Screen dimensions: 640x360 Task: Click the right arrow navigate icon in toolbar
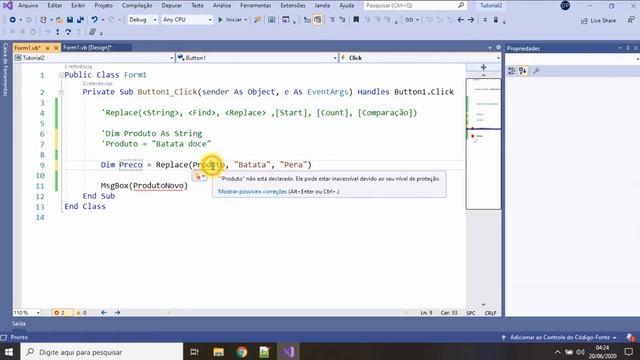tap(471, 20)
